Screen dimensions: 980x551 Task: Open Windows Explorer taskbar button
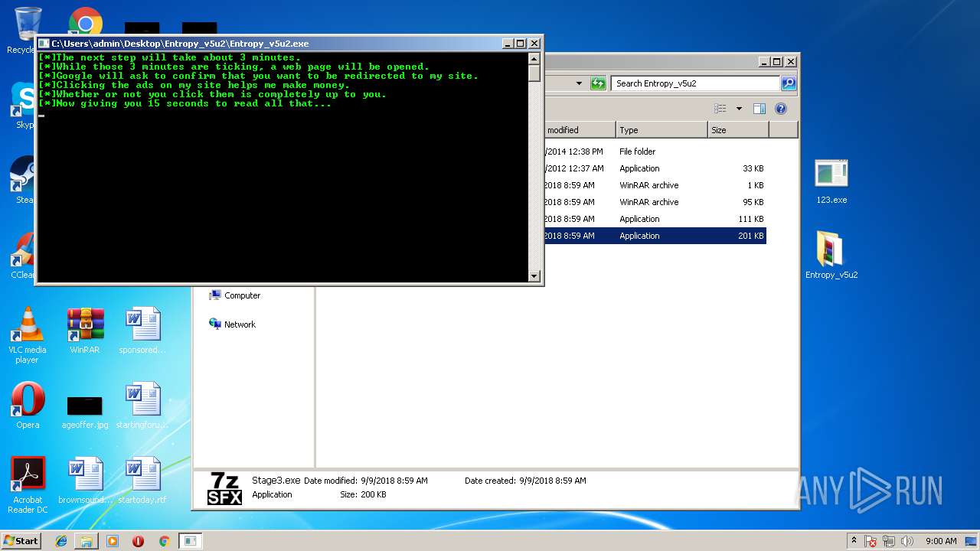[87, 541]
